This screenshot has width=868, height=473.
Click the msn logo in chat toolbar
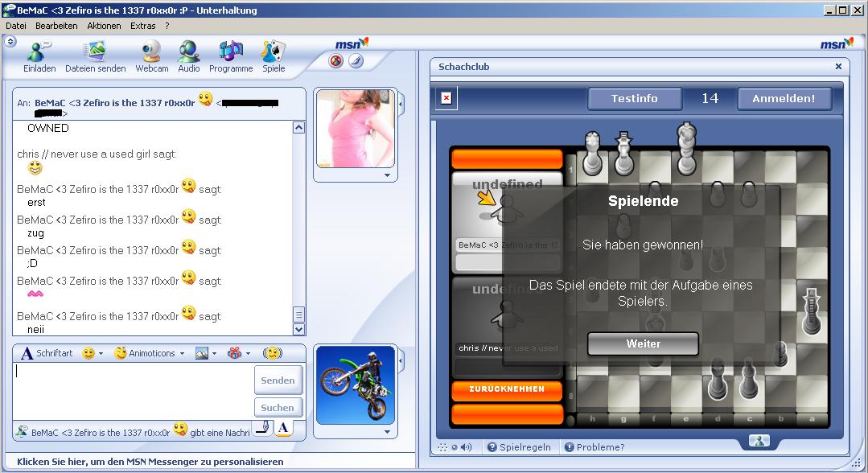click(351, 43)
